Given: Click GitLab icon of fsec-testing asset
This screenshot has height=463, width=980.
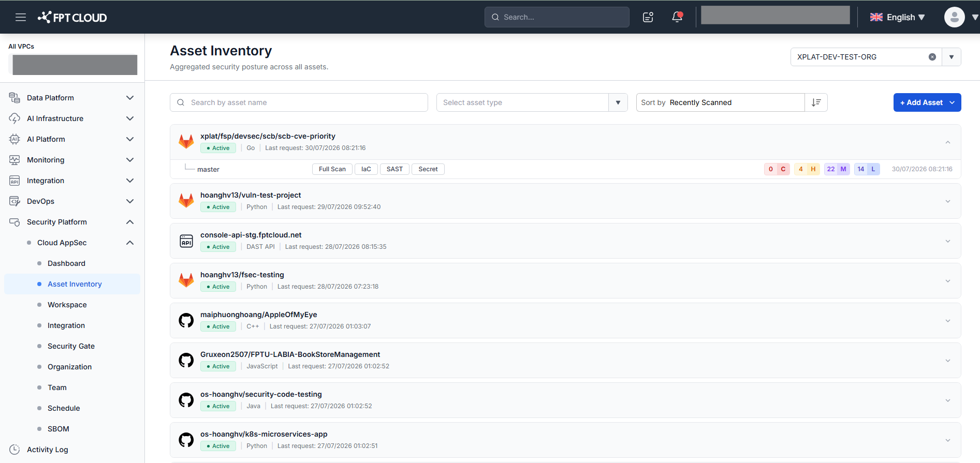Looking at the screenshot, I should tap(186, 280).
